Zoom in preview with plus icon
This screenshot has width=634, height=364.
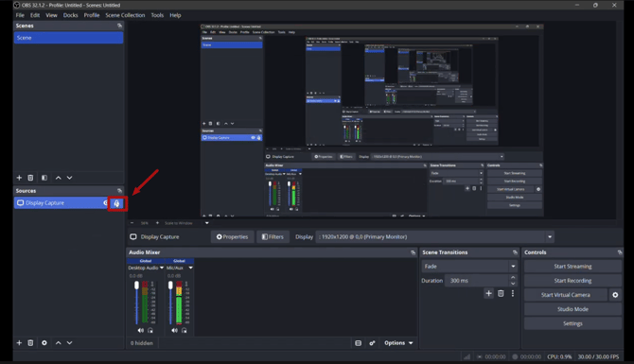pyautogui.click(x=157, y=223)
